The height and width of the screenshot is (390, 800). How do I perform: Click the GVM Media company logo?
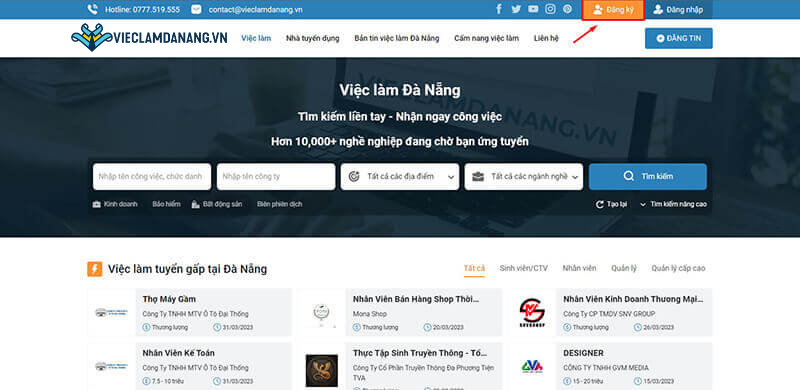[532, 366]
